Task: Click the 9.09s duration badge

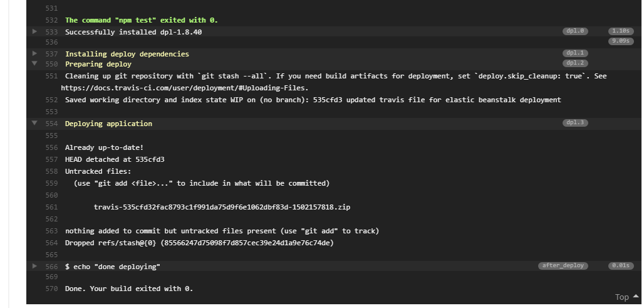Action: tap(621, 41)
